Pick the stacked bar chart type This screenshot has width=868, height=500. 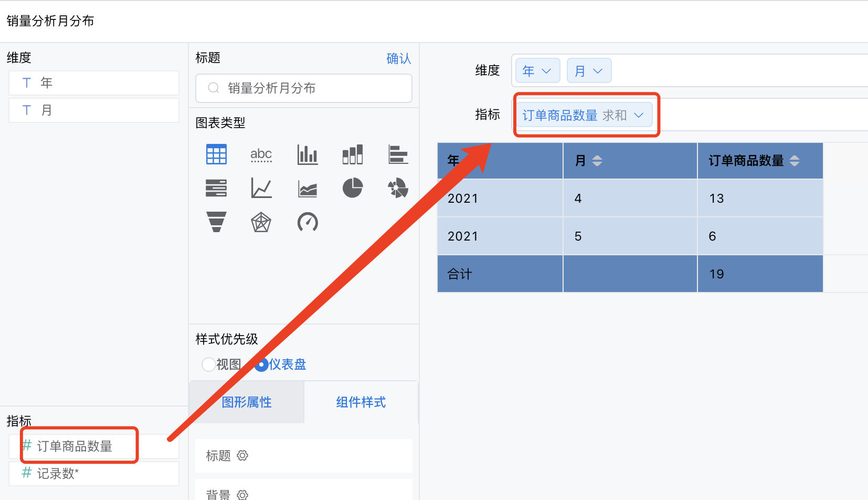(353, 154)
